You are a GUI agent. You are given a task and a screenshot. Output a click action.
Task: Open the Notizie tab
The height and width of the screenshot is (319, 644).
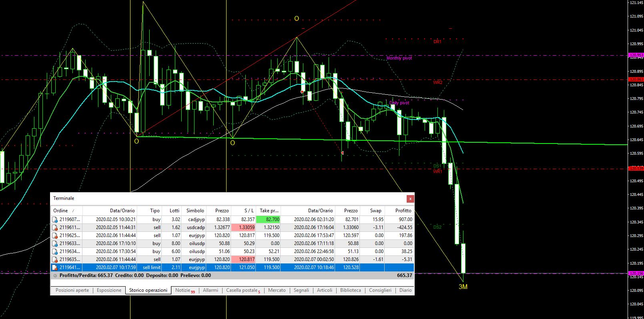tap(185, 290)
